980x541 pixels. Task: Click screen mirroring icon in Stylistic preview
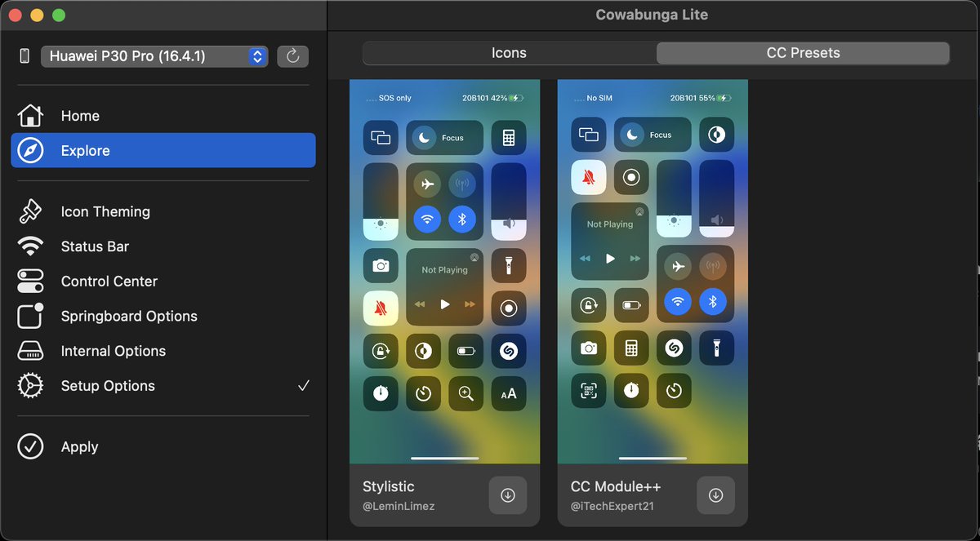click(x=381, y=138)
